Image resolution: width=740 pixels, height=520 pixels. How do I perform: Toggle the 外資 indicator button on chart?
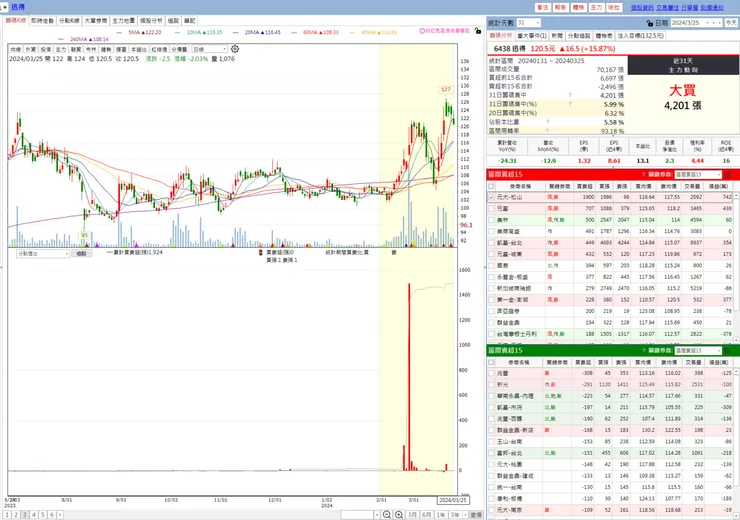[31, 49]
